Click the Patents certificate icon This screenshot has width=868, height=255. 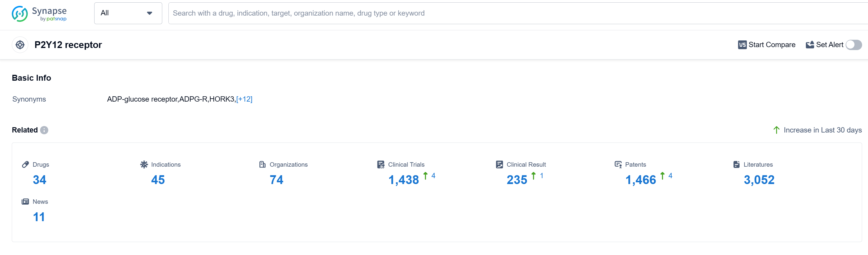[618, 164]
